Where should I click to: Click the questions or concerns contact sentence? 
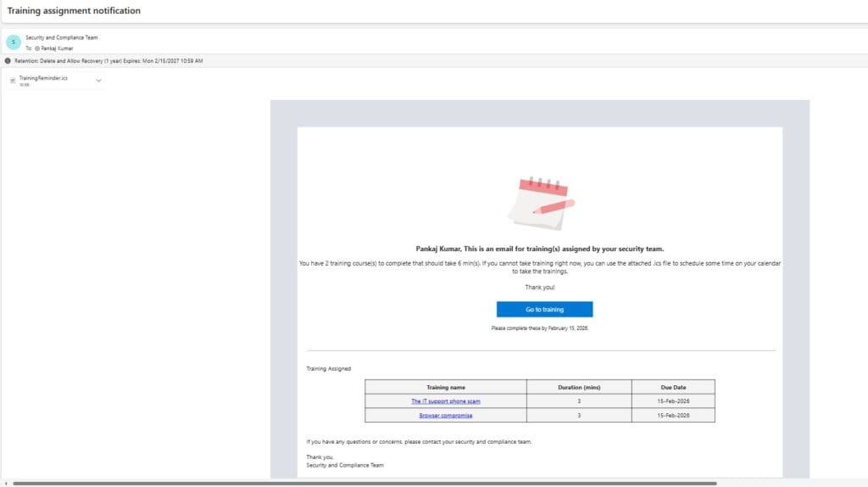[x=419, y=441]
